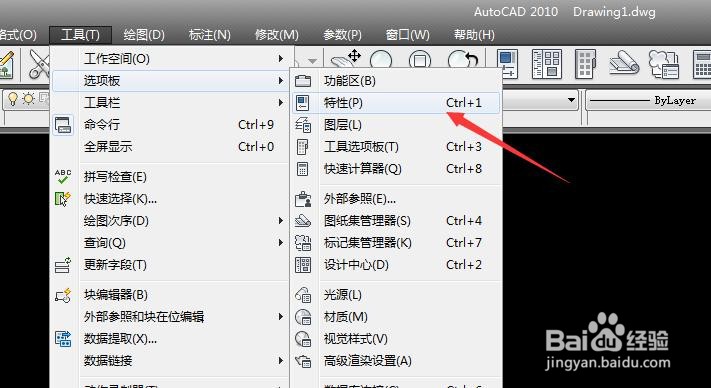Toggle 全屏显示 clean screen mode

[170, 147]
